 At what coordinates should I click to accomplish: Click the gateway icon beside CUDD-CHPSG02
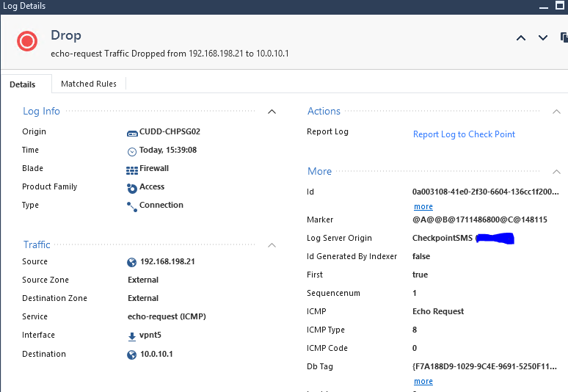(132, 132)
